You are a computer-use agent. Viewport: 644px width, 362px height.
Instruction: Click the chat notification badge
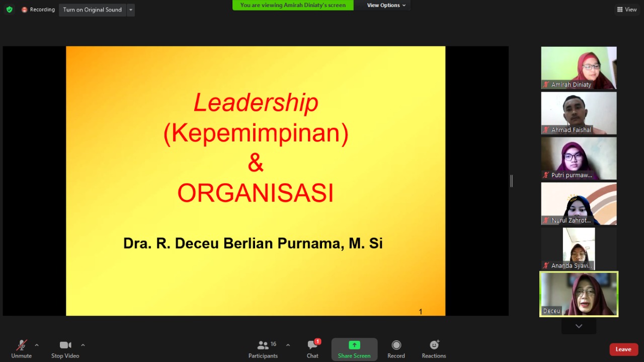pyautogui.click(x=317, y=341)
